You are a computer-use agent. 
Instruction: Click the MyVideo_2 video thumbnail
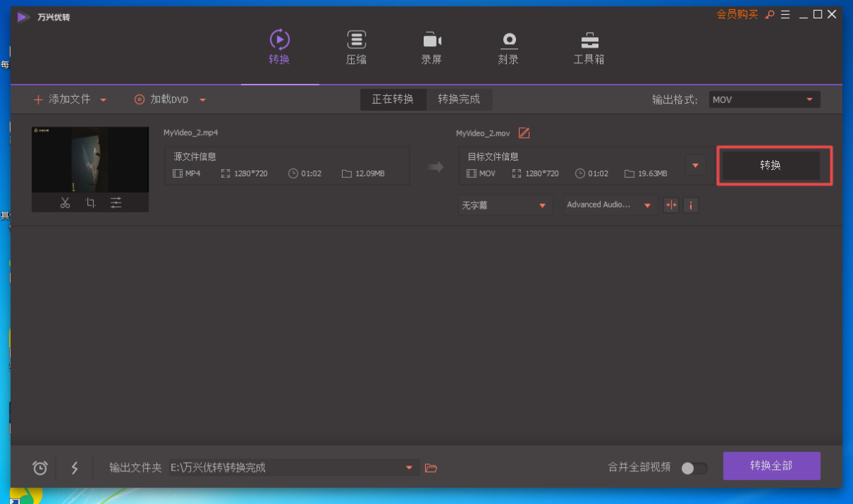tap(90, 159)
